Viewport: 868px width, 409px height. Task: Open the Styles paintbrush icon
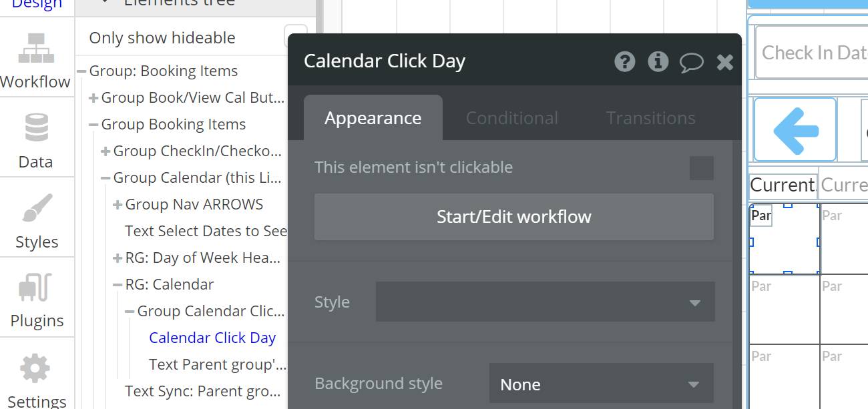click(x=36, y=209)
